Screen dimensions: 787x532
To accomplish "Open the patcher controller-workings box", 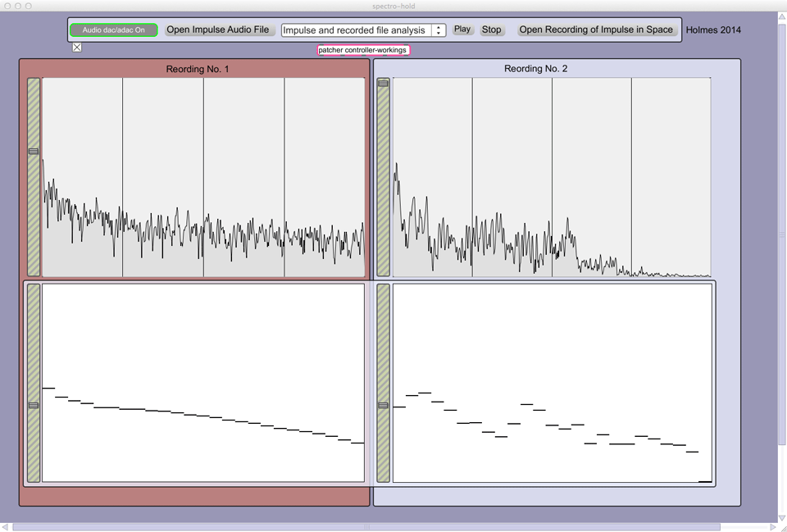I will tap(363, 50).
